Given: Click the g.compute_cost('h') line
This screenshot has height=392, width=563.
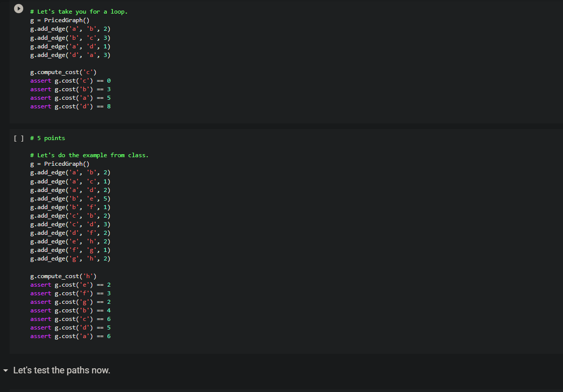Looking at the screenshot, I should pyautogui.click(x=63, y=276).
